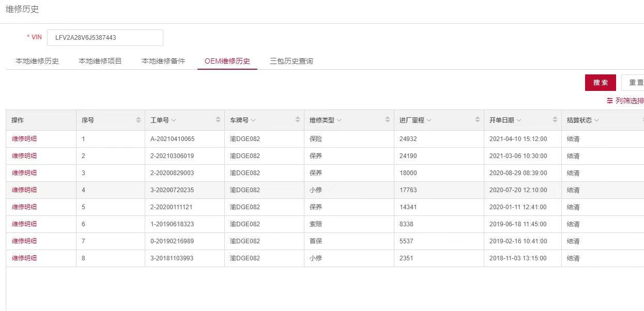Sort the table by 车牌号 using sort arrows

point(298,120)
